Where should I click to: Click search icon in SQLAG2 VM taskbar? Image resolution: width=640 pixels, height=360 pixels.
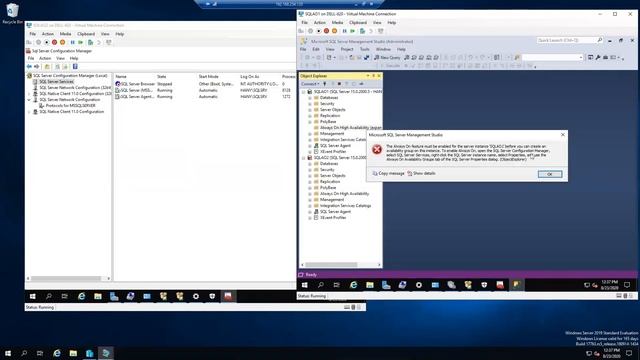coord(49,296)
